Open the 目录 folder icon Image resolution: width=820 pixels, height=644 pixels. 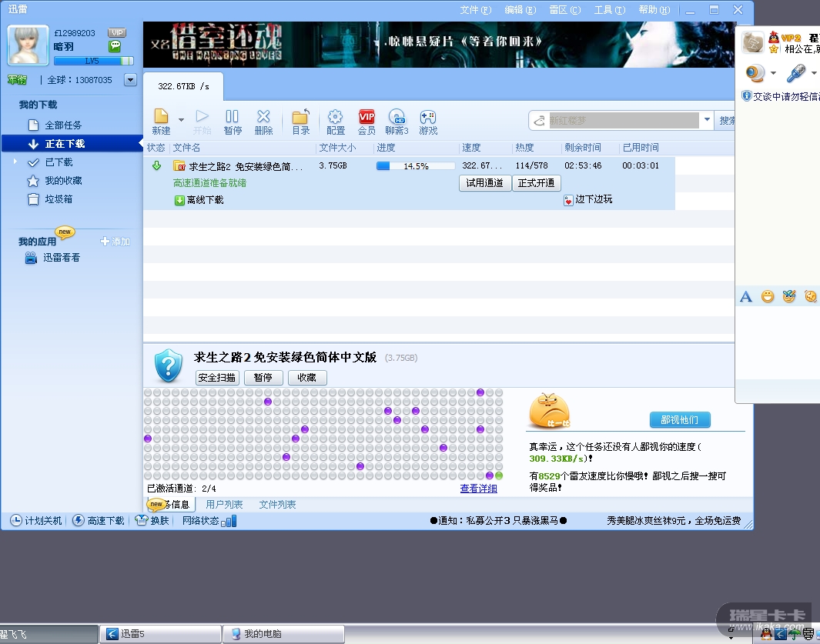(301, 122)
